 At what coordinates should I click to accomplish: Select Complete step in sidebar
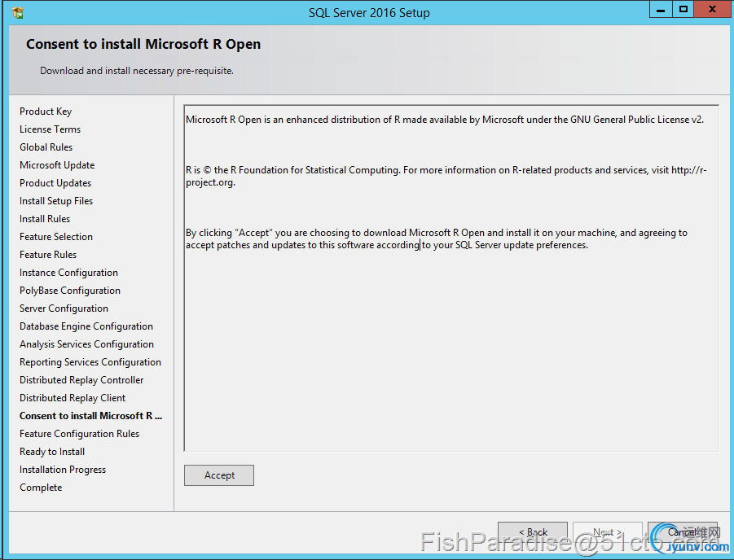point(41,488)
